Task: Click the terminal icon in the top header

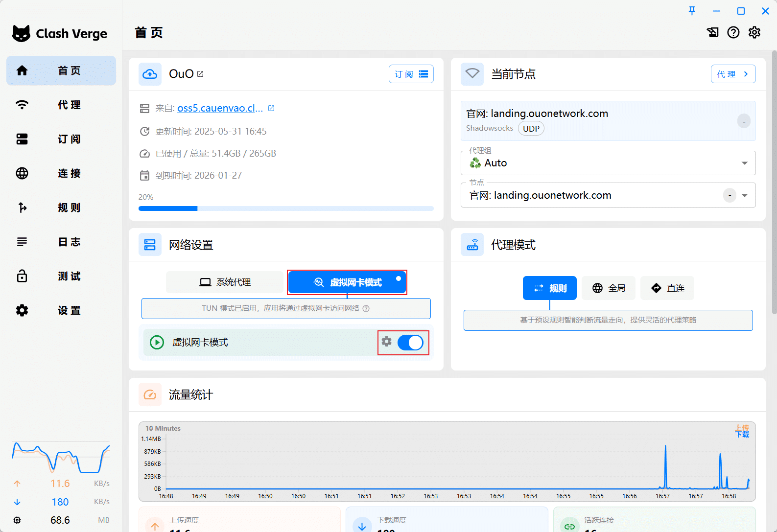Action: [712, 32]
